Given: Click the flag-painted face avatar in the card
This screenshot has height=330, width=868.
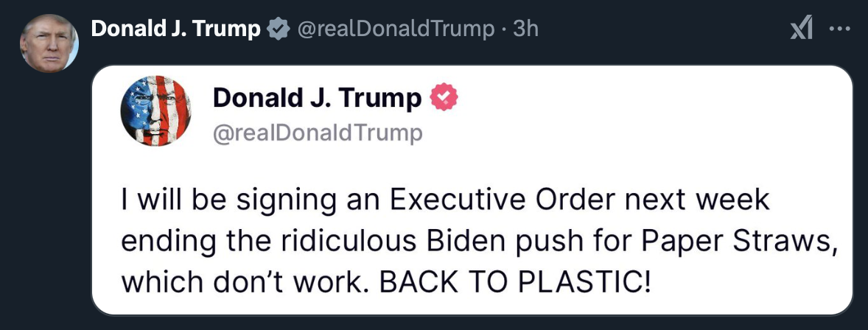Looking at the screenshot, I should [x=156, y=110].
